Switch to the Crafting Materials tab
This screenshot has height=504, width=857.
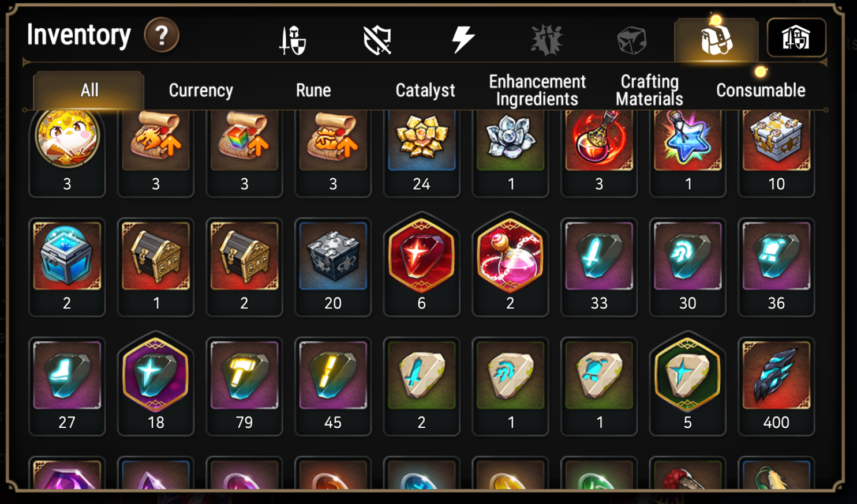click(649, 91)
